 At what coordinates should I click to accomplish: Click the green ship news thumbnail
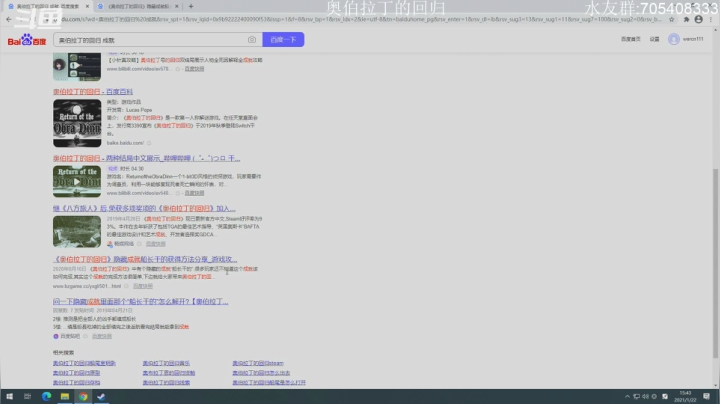point(77,232)
